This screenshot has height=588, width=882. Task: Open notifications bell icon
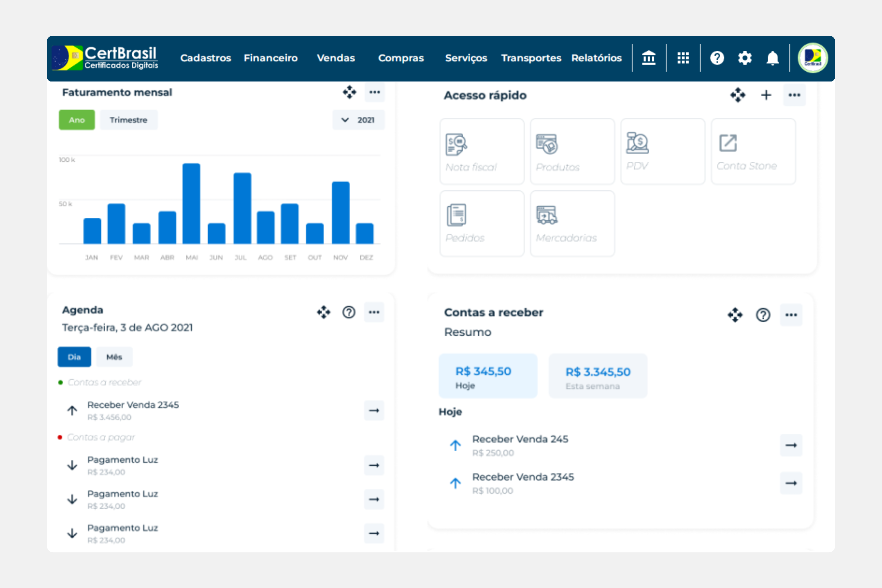(x=773, y=58)
